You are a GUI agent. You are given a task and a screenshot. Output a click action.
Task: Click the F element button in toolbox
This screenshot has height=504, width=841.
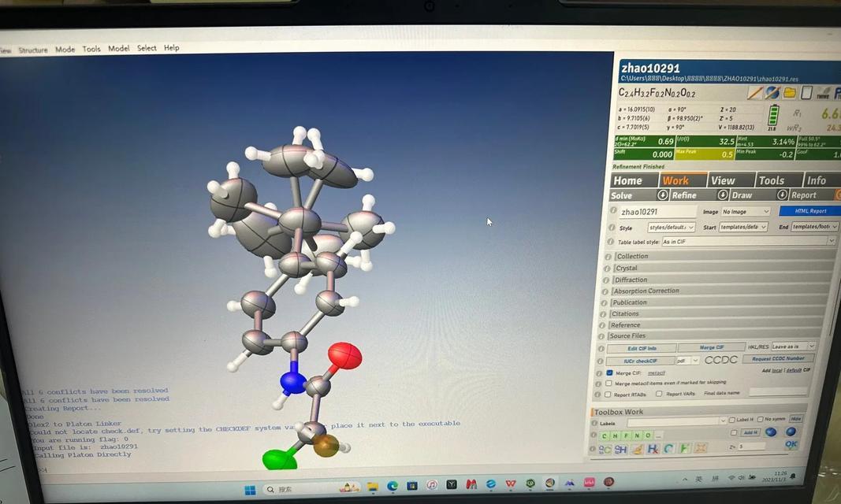(x=626, y=435)
